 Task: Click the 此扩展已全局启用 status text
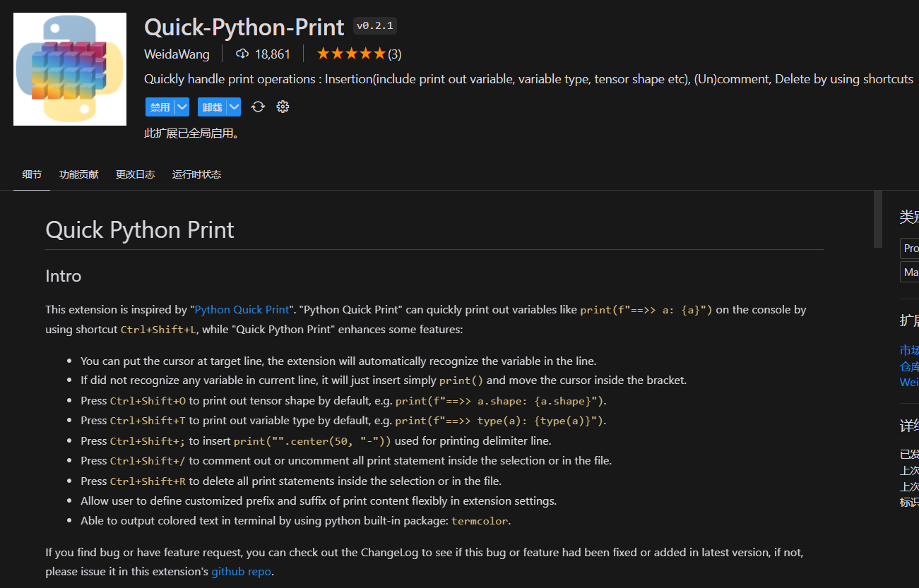[191, 133]
